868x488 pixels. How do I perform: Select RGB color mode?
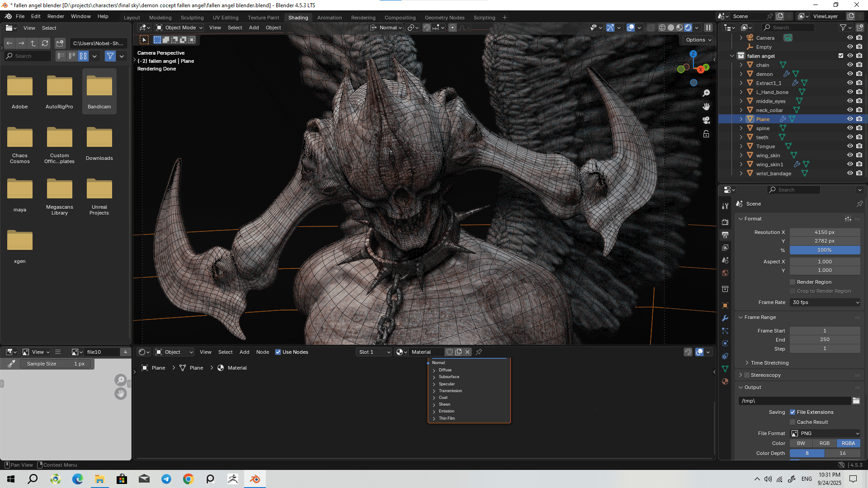tap(825, 443)
